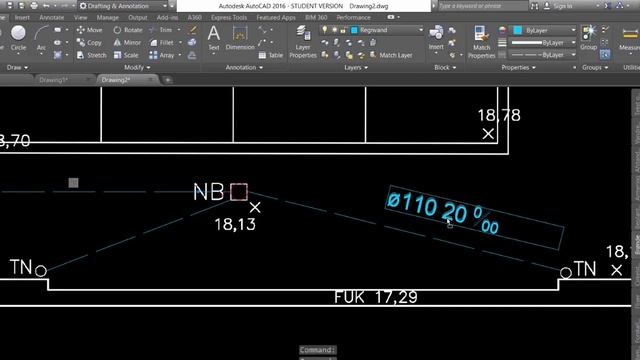Click the Group tool
This screenshot has width=640, height=360.
click(589, 38)
